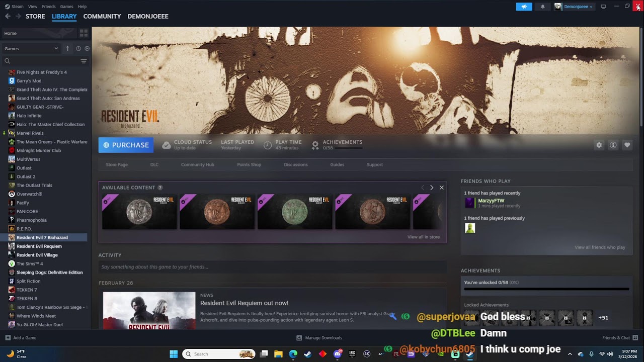Screen dimensions: 644x362
Task: Add game to favorites heart icon
Action: 627,145
